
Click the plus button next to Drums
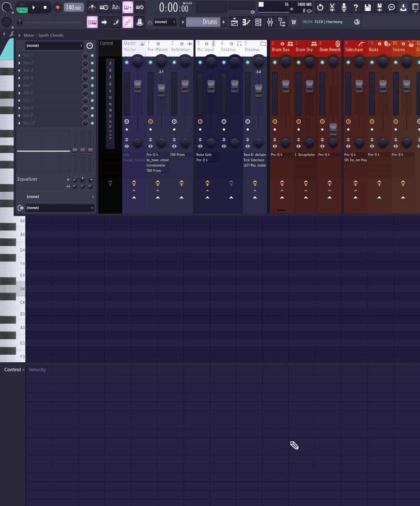tap(223, 22)
